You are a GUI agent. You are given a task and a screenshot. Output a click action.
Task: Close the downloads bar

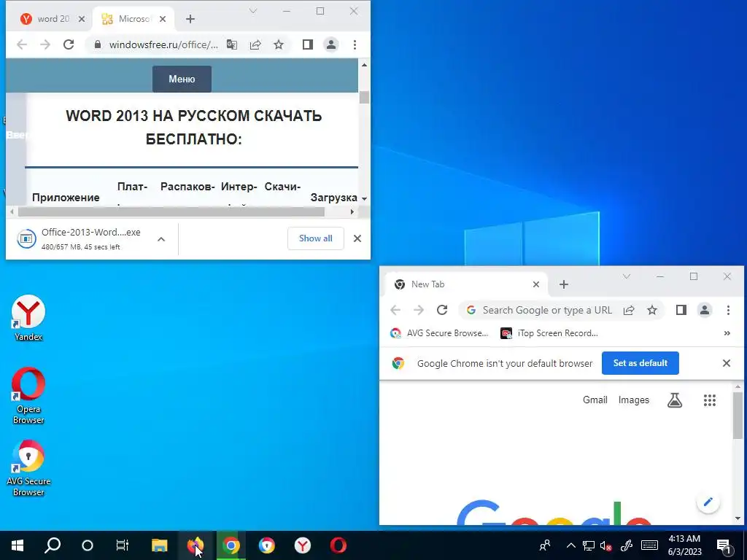[x=357, y=238]
